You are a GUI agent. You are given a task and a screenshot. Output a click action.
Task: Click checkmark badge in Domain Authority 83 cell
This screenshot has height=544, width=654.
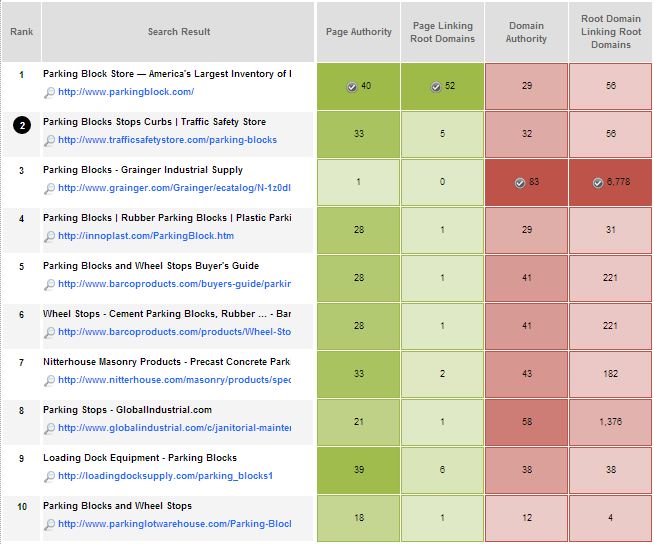(519, 183)
